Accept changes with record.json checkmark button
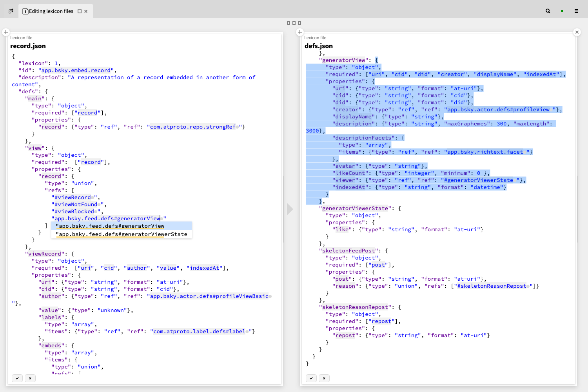Viewport: 588px width, 392px height. (17, 378)
